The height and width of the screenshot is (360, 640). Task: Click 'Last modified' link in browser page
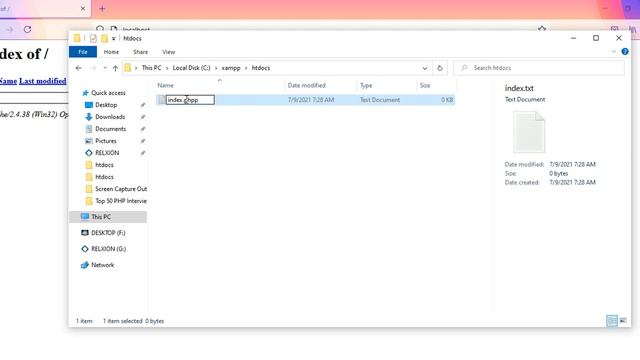pyautogui.click(x=42, y=81)
